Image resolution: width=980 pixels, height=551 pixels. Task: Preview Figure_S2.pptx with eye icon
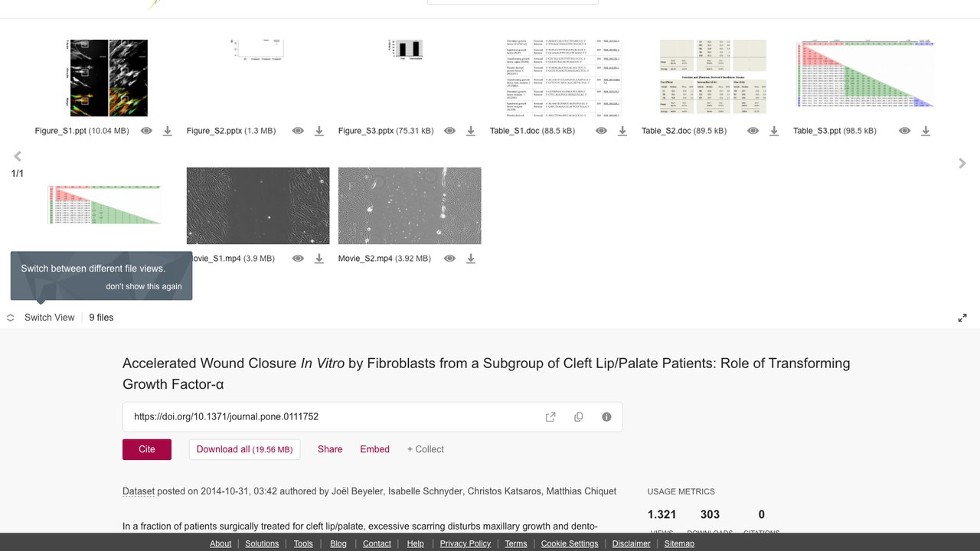pos(298,131)
